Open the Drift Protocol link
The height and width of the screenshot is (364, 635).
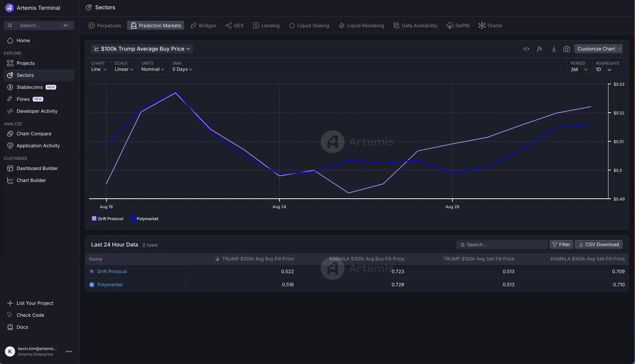pos(112,271)
